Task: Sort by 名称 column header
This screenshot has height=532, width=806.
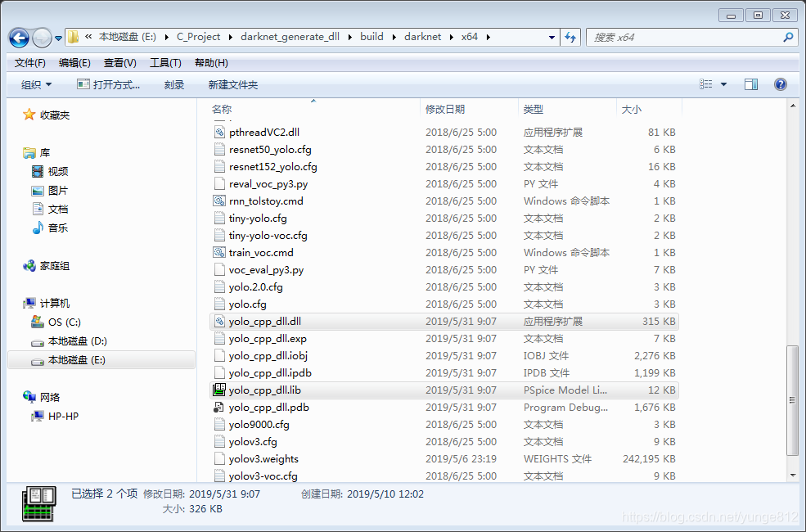Action: tap(222, 110)
